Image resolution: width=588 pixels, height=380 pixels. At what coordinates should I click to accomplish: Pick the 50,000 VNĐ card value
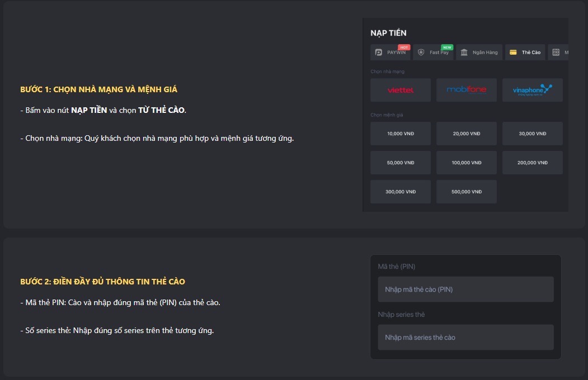pyautogui.click(x=401, y=163)
